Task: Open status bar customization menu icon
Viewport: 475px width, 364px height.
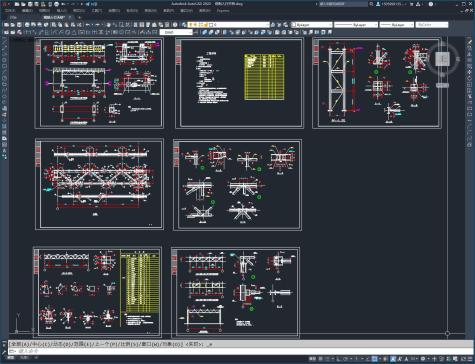Action: tap(470, 359)
